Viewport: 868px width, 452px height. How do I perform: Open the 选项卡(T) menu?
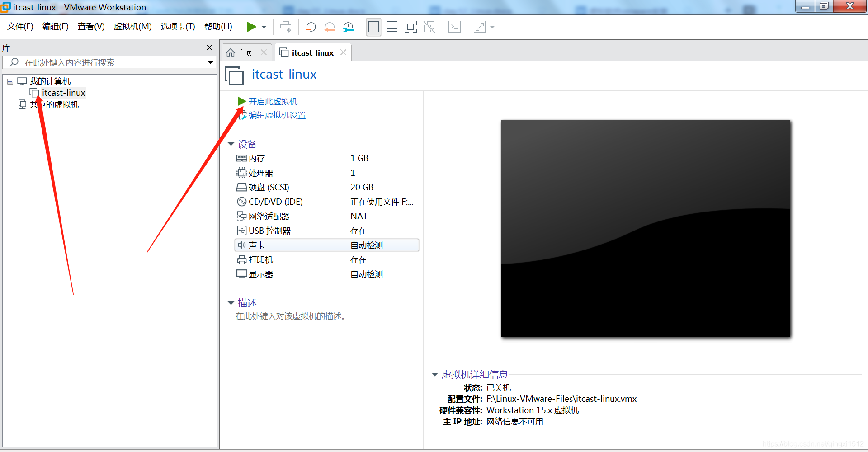point(178,27)
